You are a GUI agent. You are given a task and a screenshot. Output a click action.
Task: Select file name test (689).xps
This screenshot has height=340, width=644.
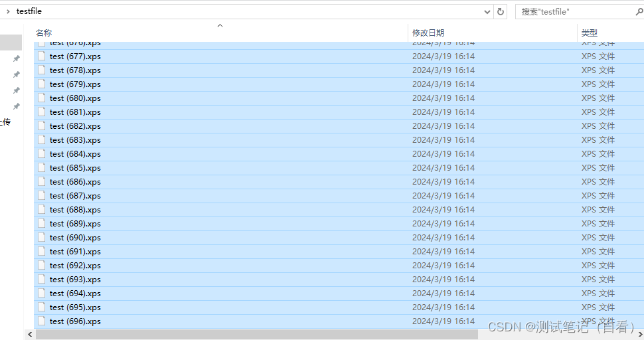point(75,224)
